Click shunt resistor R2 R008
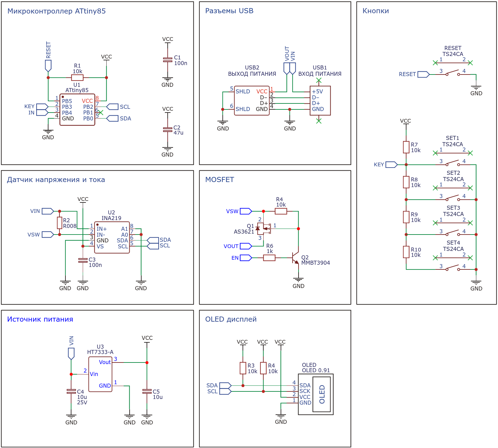 point(59,223)
